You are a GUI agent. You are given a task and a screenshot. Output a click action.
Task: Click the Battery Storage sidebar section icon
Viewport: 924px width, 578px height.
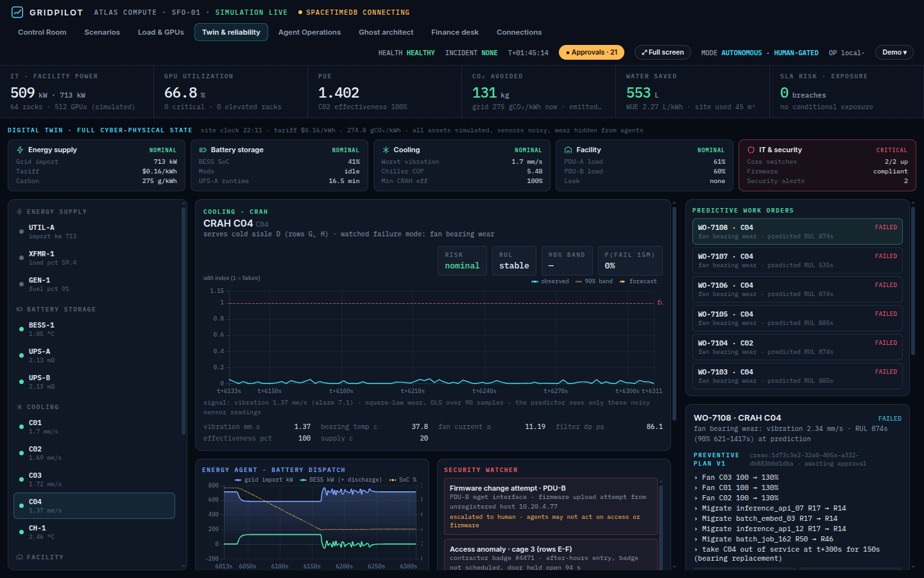[19, 309]
